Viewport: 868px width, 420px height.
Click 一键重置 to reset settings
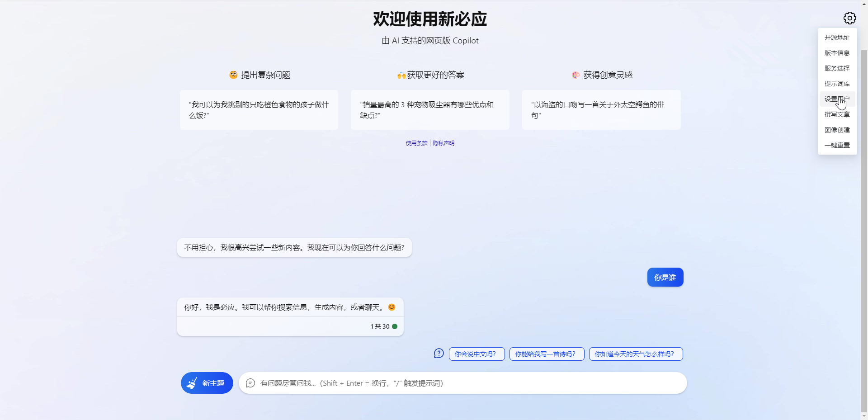tap(837, 145)
